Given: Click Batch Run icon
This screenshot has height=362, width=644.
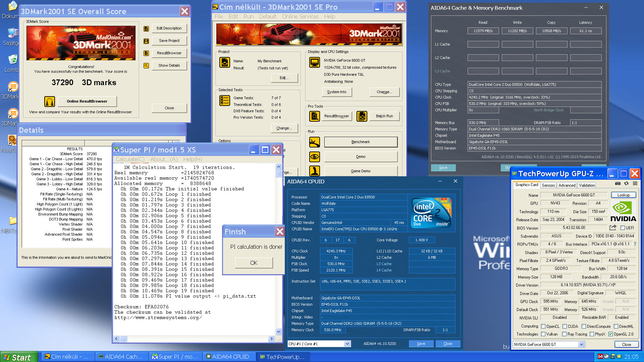Looking at the screenshot, I should click(x=362, y=116).
